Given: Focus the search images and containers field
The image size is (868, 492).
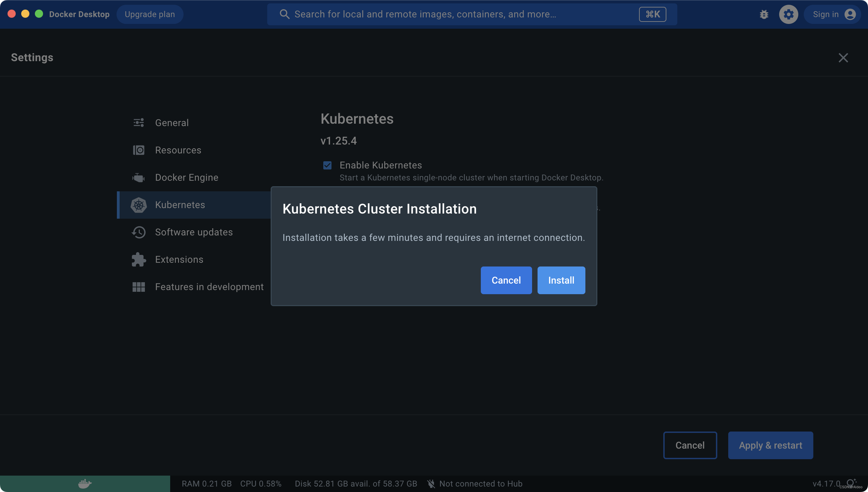Looking at the screenshot, I should click(x=472, y=14).
